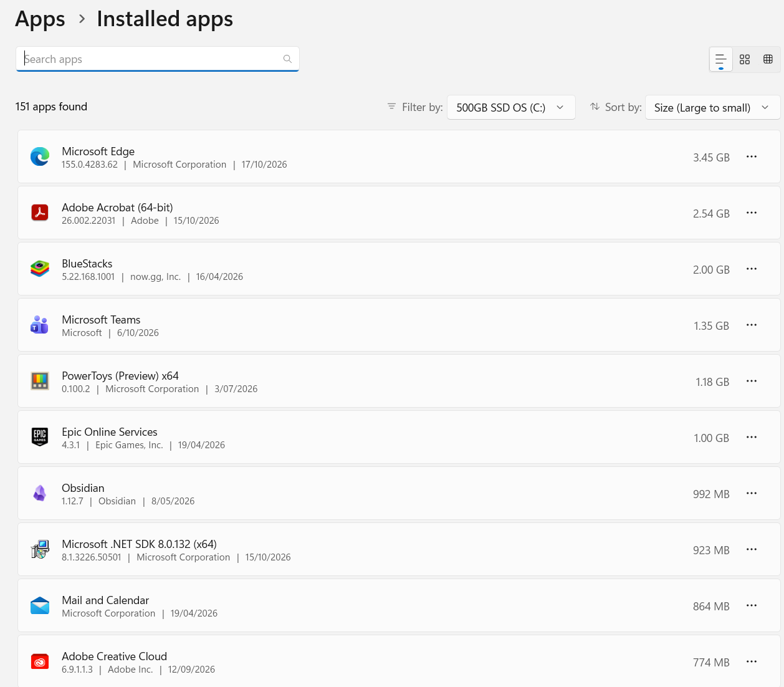Screen dimensions: 784x687
Task: Switch to grid view layout
Action: click(745, 59)
